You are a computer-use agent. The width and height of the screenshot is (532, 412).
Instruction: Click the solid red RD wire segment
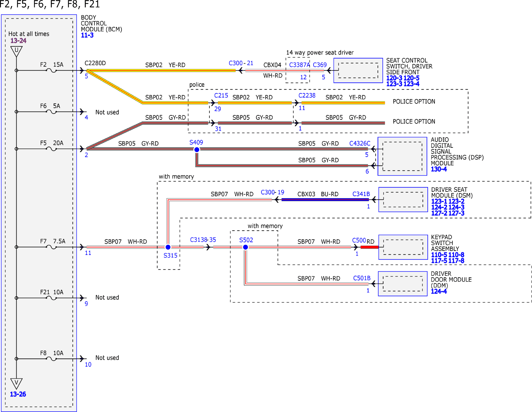pyautogui.click(x=370, y=247)
